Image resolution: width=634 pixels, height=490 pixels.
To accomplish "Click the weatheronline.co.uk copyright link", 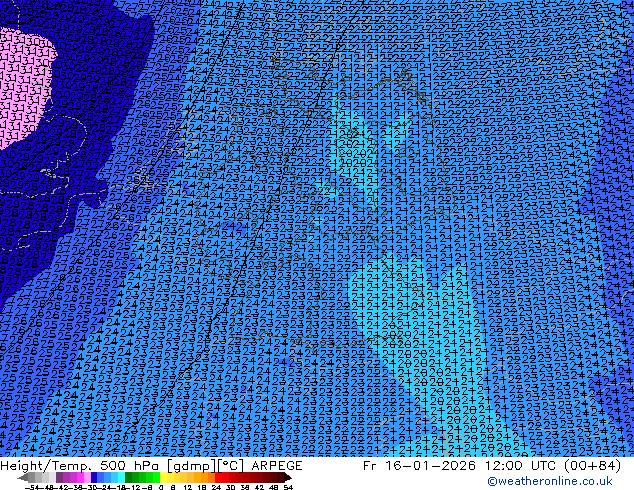I will pos(550,481).
